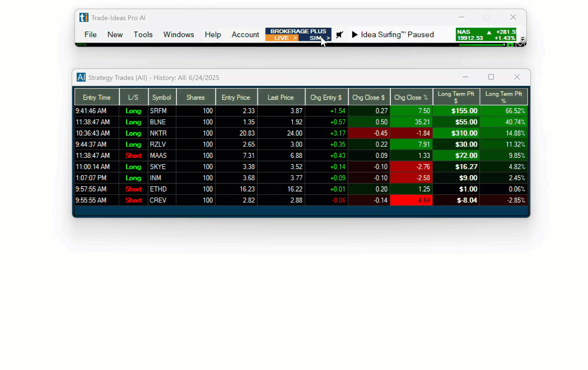Click the $310.00 long term profit cell
Image resolution: width=588 pixels, height=370 pixels.
click(456, 133)
